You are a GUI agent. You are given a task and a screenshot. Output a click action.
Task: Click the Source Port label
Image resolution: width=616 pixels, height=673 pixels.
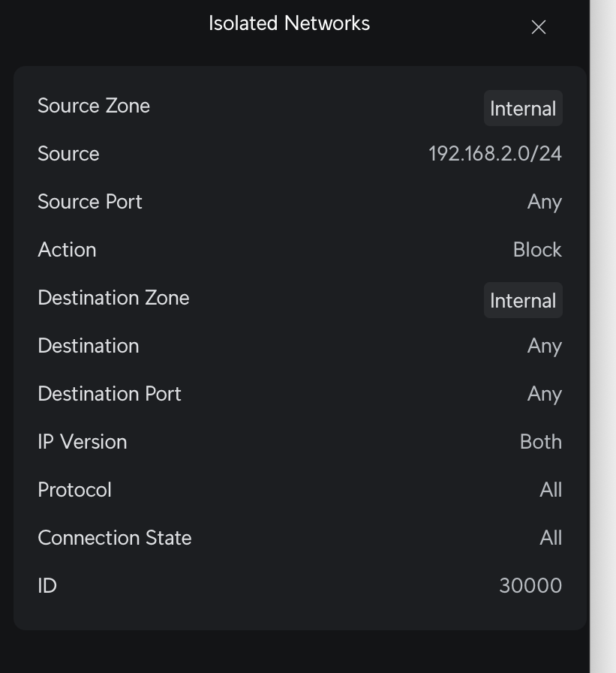(90, 202)
